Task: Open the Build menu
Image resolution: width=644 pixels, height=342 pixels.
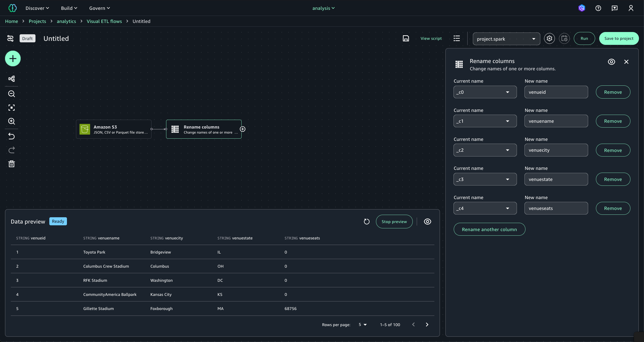Action: pos(69,8)
